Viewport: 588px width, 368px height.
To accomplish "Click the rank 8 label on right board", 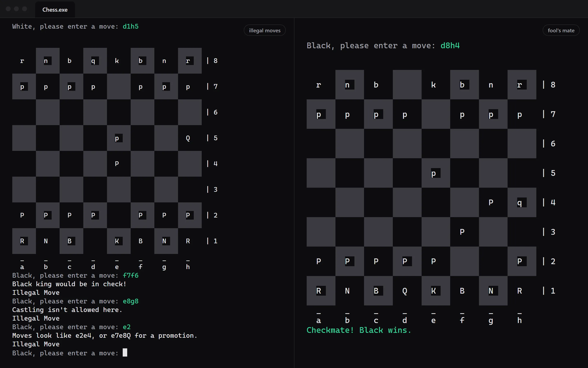I will pyautogui.click(x=553, y=85).
